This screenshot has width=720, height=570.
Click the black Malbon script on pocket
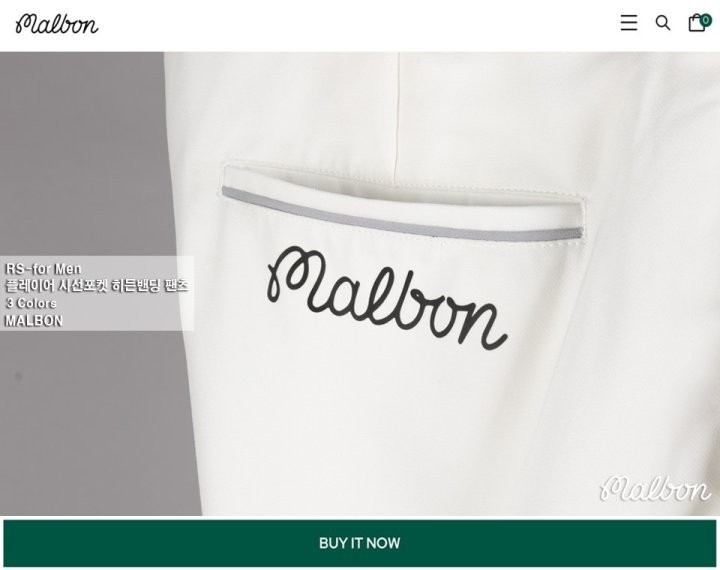coord(387,298)
